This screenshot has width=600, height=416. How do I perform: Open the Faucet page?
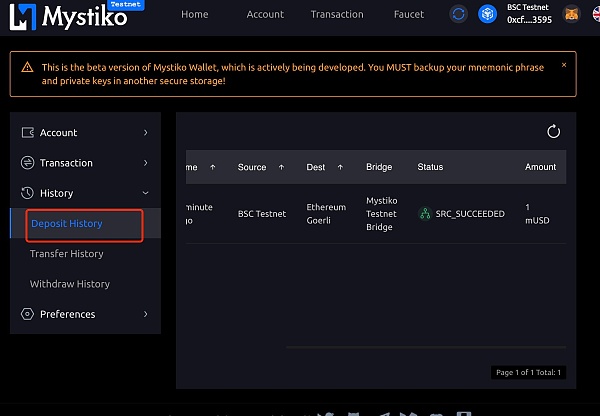point(409,15)
